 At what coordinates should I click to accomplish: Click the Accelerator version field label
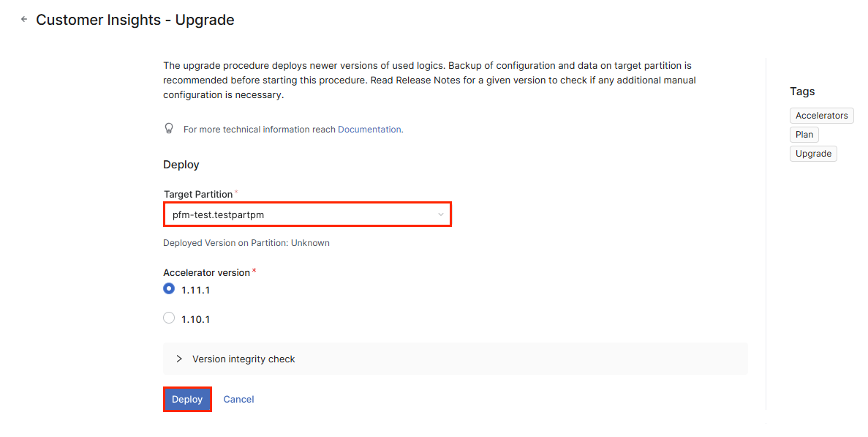206,272
